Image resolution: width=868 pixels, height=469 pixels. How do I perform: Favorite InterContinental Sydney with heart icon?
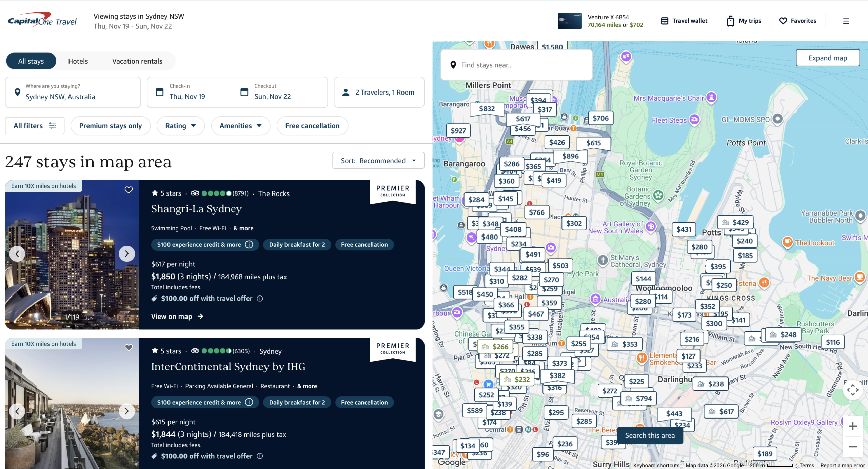pos(129,347)
